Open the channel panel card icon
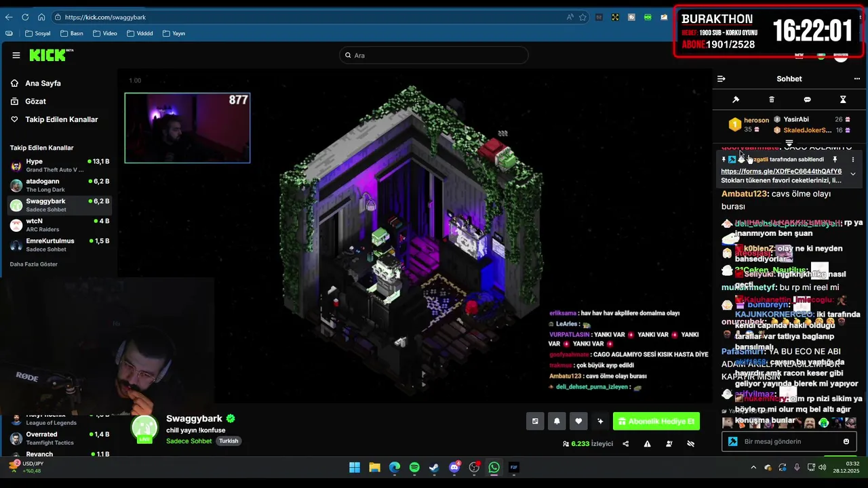Image resolution: width=868 pixels, height=488 pixels. tap(535, 422)
